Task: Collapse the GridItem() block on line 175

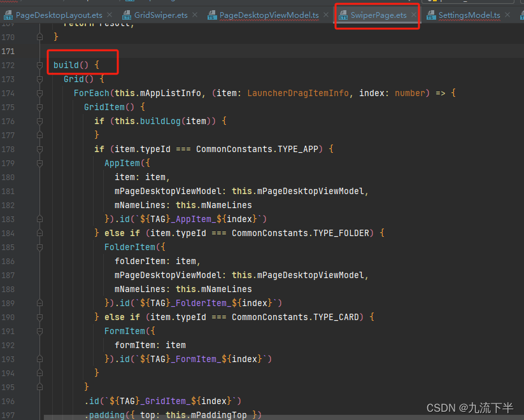Action: click(39, 108)
